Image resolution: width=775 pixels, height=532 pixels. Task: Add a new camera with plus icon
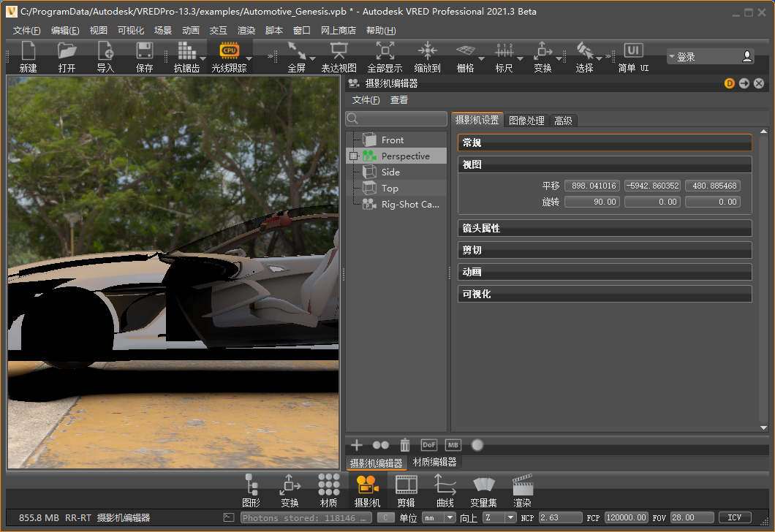pyautogui.click(x=357, y=444)
